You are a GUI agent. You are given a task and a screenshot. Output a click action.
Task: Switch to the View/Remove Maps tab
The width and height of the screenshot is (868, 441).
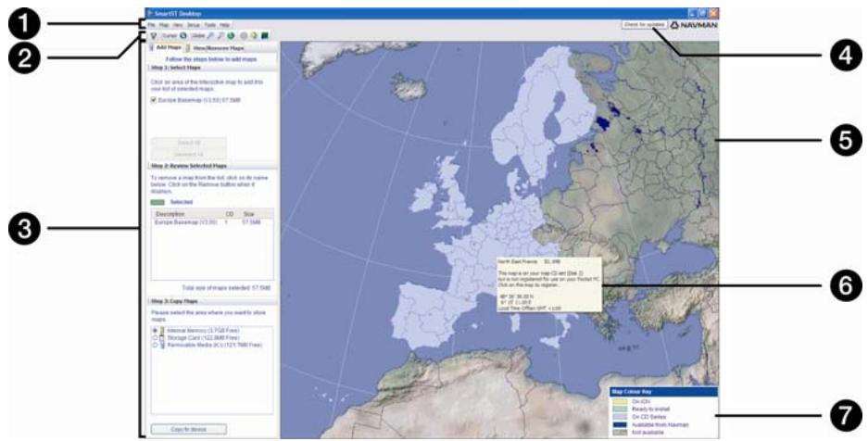[215, 48]
